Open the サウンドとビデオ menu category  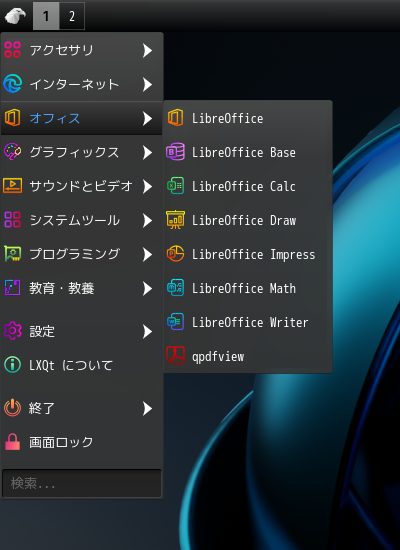coord(81,186)
